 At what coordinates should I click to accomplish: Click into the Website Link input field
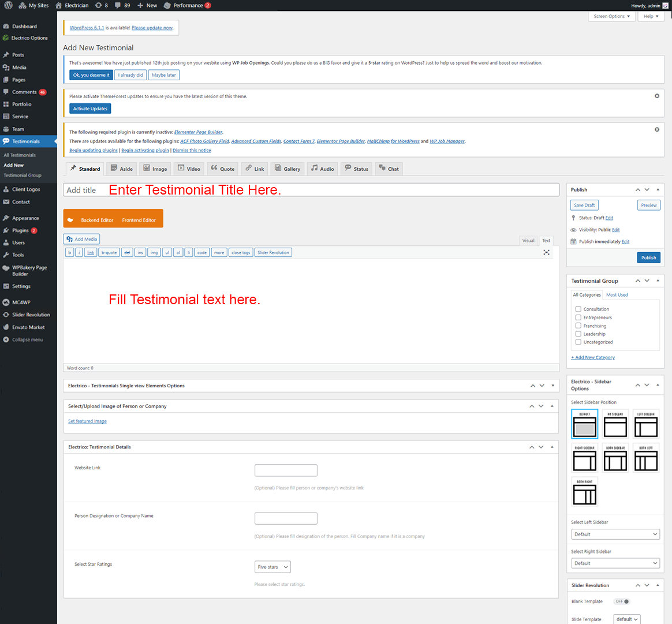point(286,470)
